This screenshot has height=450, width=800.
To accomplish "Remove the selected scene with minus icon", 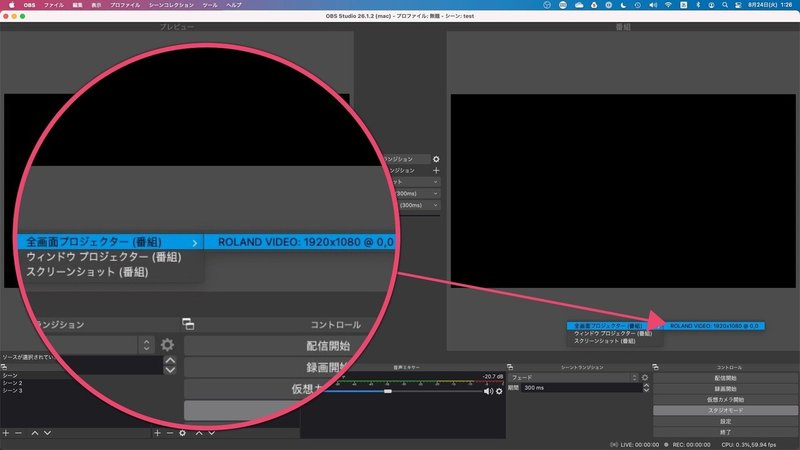I will [18, 433].
